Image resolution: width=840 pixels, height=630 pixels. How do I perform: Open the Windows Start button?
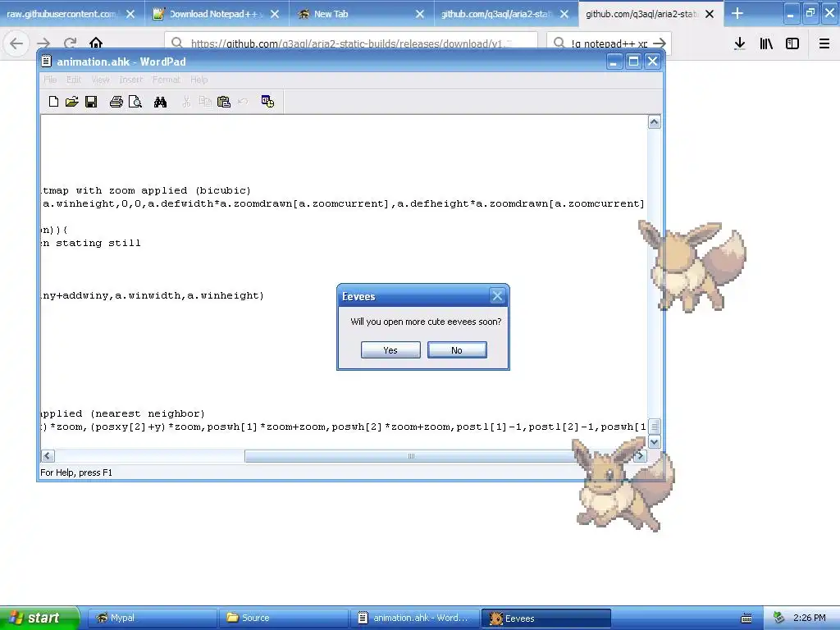pyautogui.click(x=39, y=619)
